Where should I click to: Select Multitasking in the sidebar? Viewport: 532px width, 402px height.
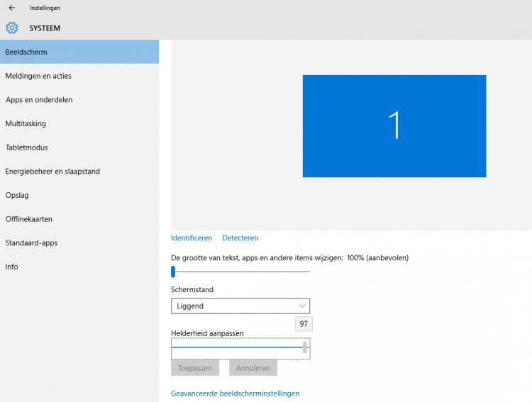click(x=26, y=123)
